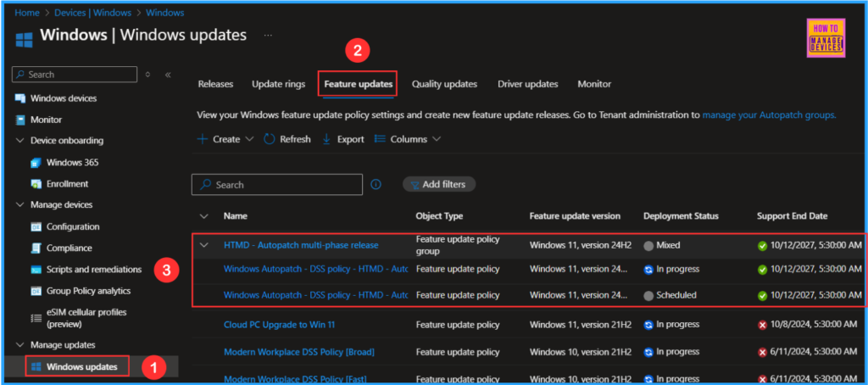Image resolution: width=868 pixels, height=385 pixels.
Task: Click the eSIM cellular profiles list icon
Action: [x=36, y=318]
